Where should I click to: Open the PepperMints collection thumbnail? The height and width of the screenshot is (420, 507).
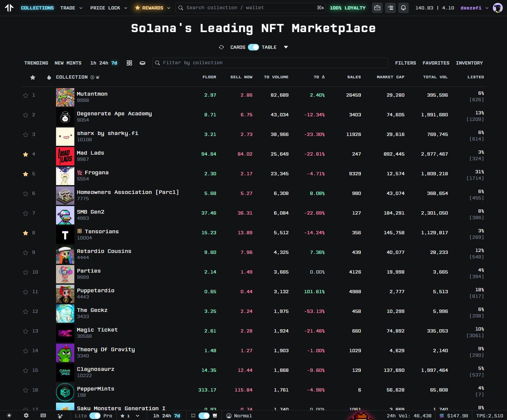(65, 392)
